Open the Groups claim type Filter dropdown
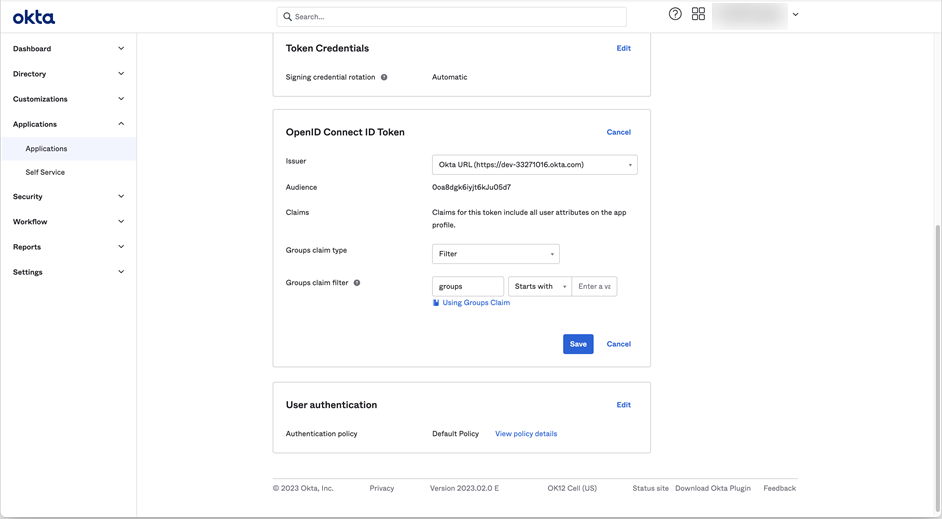This screenshot has height=519, width=942. [496, 253]
